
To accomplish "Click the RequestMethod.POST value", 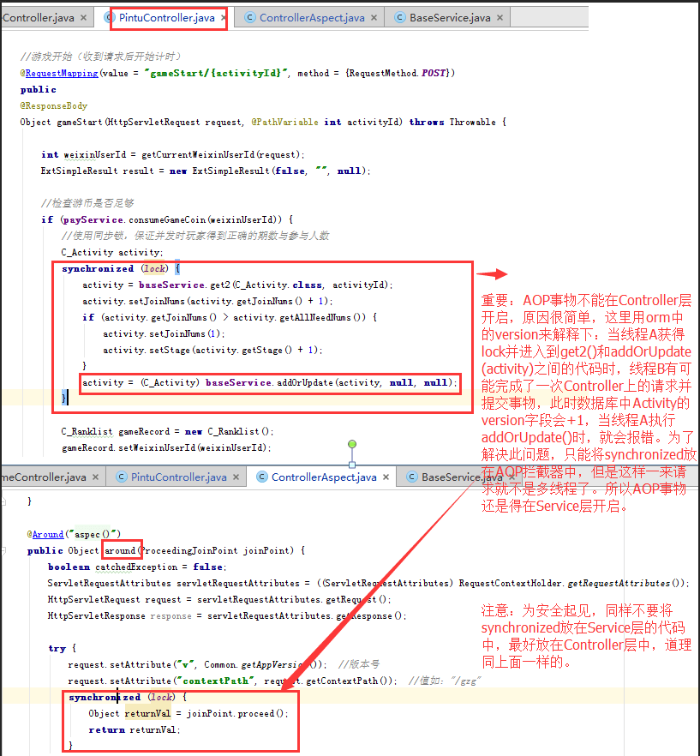I will [398, 74].
